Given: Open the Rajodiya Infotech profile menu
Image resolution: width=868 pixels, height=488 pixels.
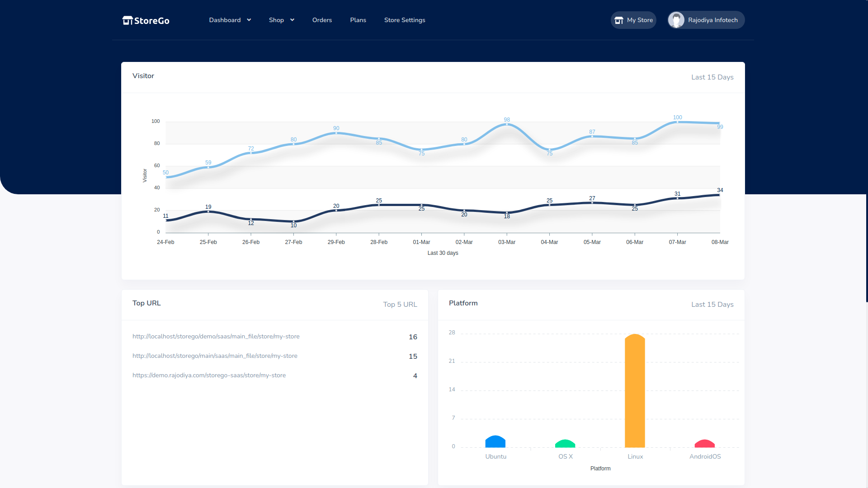Looking at the screenshot, I should (712, 20).
